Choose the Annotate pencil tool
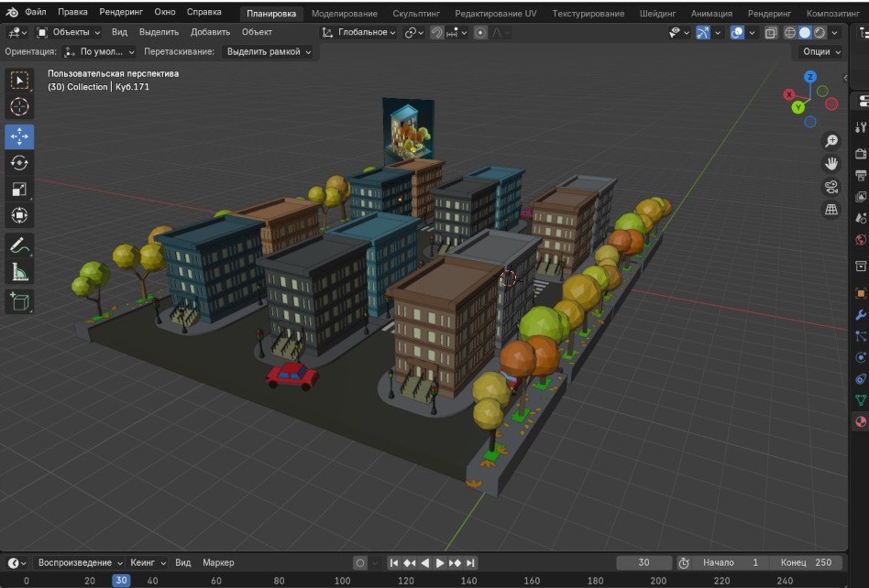The width and height of the screenshot is (869, 588). (x=19, y=245)
